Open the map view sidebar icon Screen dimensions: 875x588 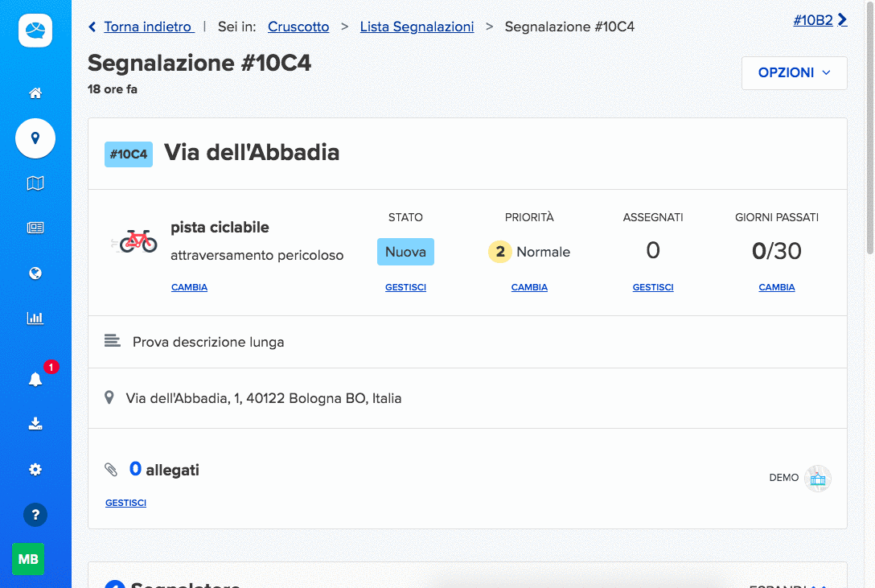tap(35, 183)
